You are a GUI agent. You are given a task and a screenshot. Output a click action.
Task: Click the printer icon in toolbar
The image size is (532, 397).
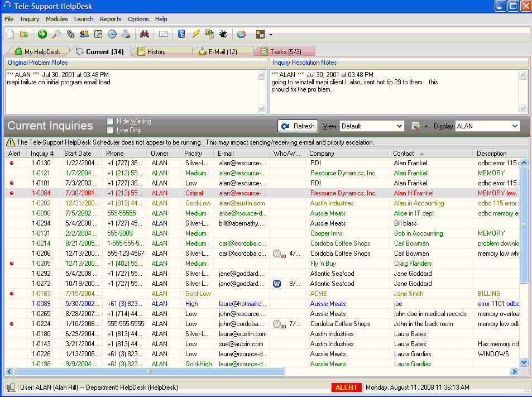point(126,34)
